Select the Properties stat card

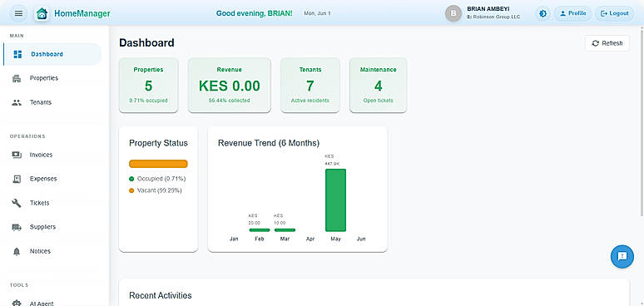click(148, 85)
